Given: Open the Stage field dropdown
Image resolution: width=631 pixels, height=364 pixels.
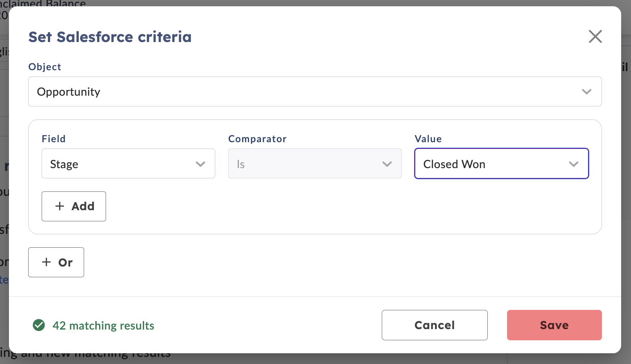Looking at the screenshot, I should point(128,164).
